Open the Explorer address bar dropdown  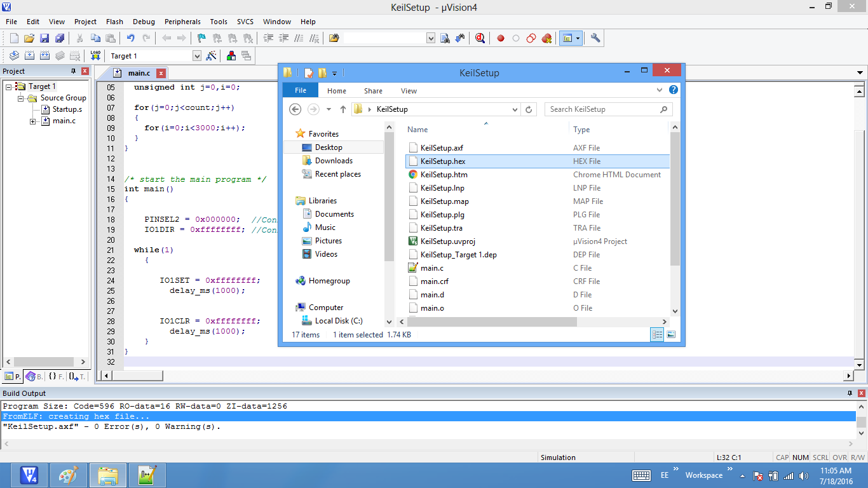pos(515,109)
